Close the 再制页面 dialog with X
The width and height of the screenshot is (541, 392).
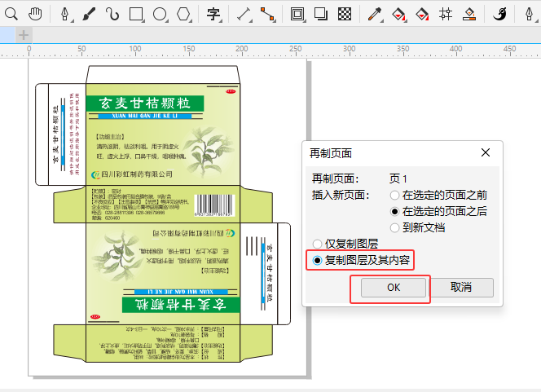pyautogui.click(x=486, y=152)
